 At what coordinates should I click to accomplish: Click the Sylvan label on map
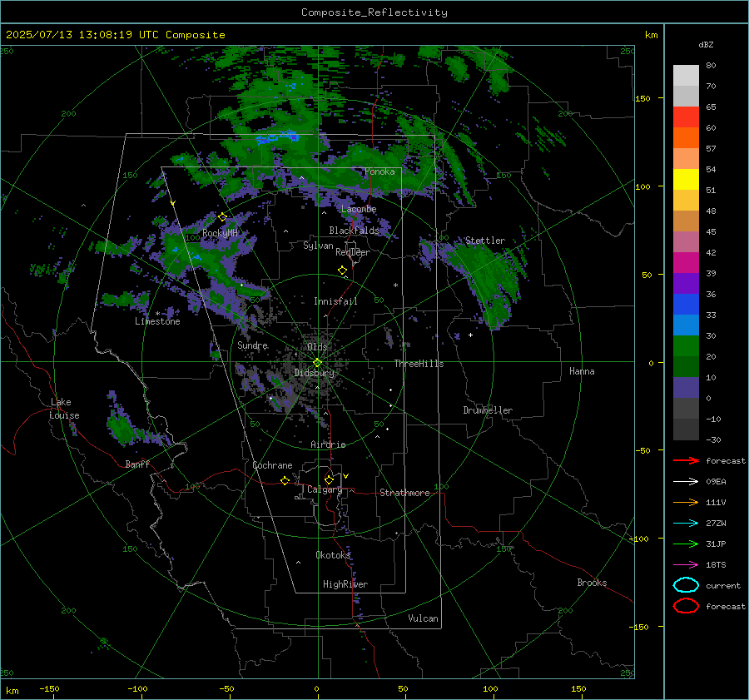[x=318, y=246]
